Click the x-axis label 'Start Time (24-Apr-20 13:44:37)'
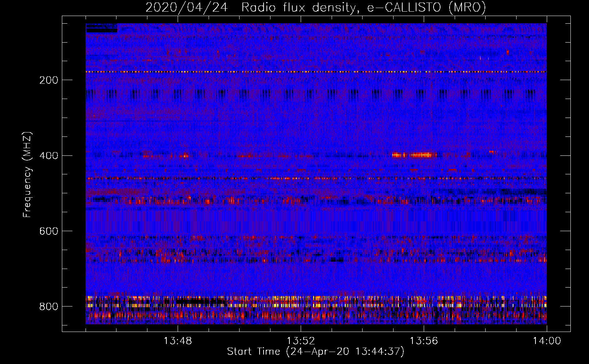Screen dimensions: 589x364 [316, 352]
